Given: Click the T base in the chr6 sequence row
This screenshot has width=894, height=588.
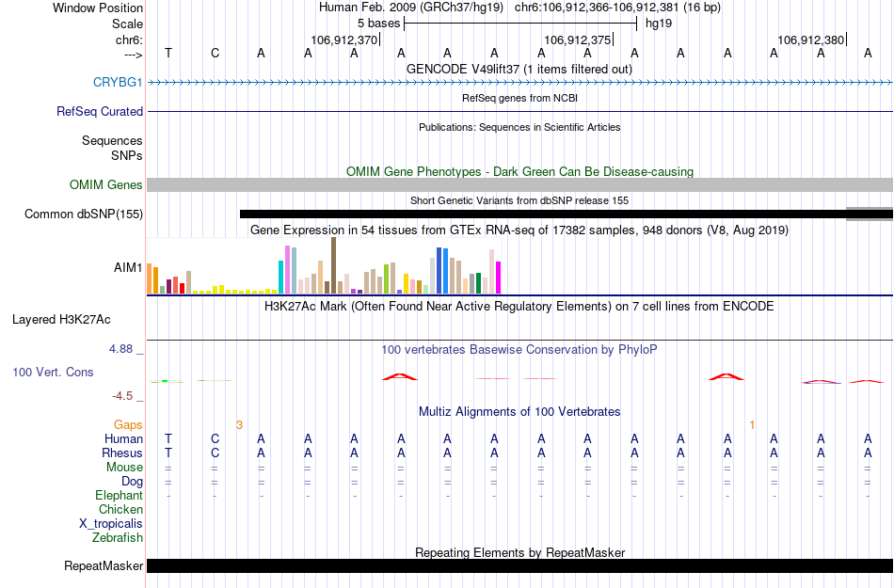Looking at the screenshot, I should pos(168,53).
